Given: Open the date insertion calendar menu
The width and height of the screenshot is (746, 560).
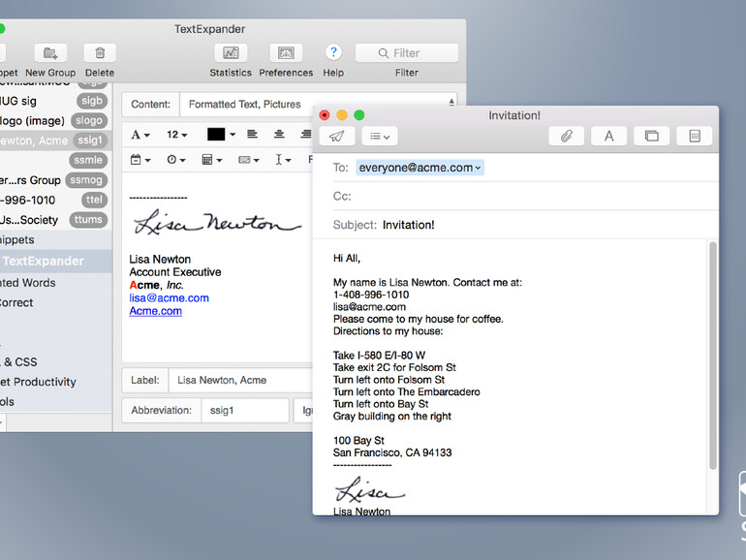Looking at the screenshot, I should point(140,160).
